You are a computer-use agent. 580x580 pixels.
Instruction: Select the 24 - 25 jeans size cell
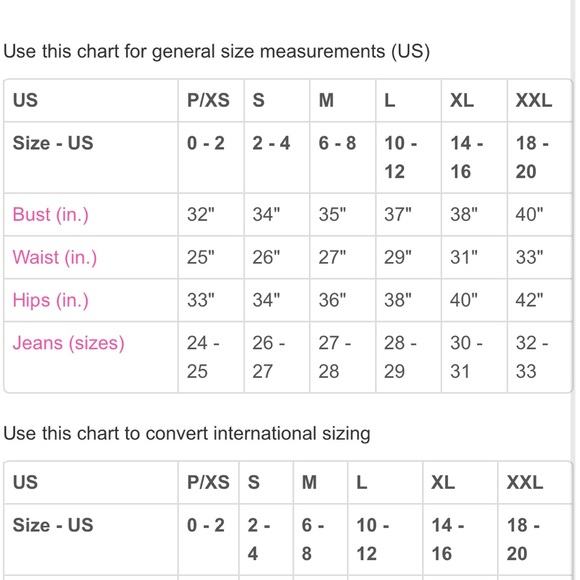pos(211,357)
